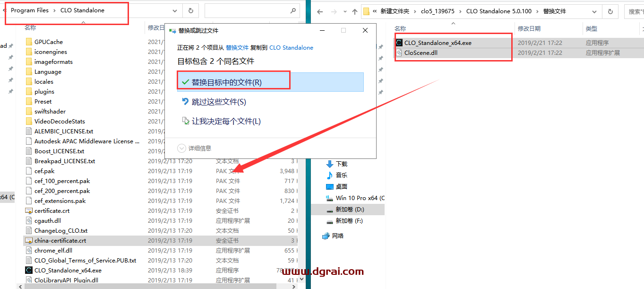This screenshot has width=644, height=289.
Task: Click the Preset folder icon
Action: [29, 101]
